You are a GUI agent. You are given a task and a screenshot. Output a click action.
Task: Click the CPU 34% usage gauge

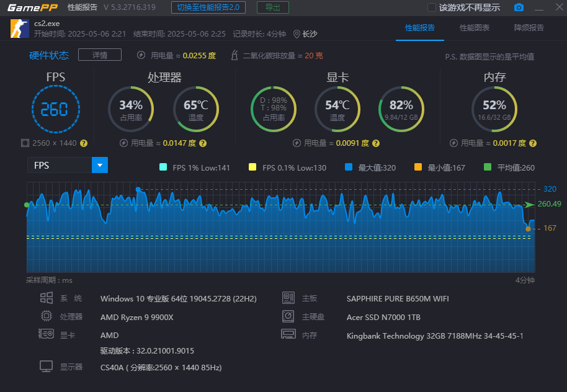click(x=131, y=109)
